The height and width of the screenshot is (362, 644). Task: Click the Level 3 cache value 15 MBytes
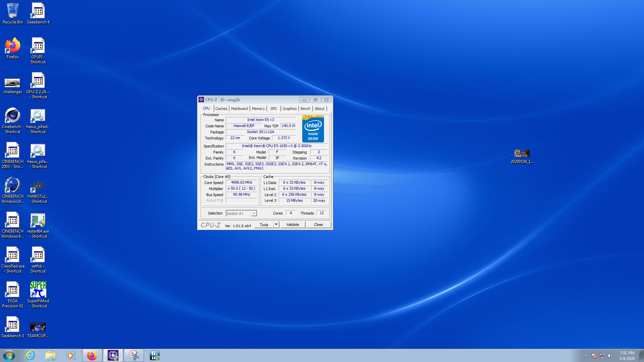click(294, 201)
